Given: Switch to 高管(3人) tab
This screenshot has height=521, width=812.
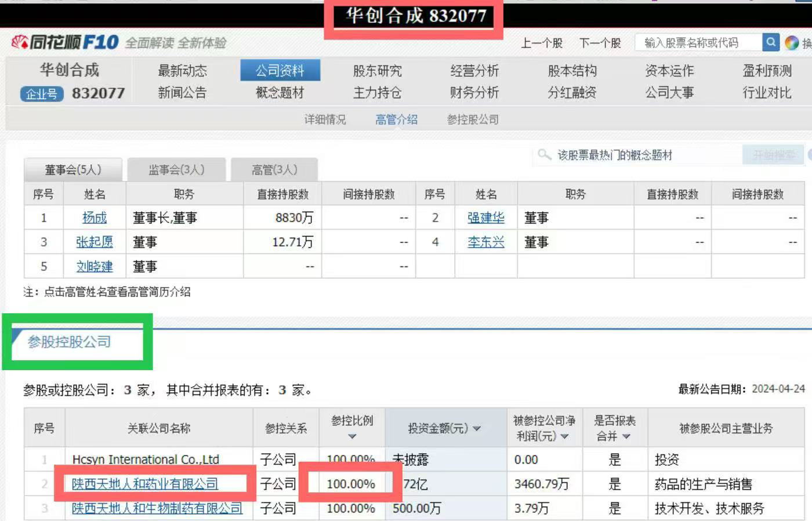Looking at the screenshot, I should [274, 169].
